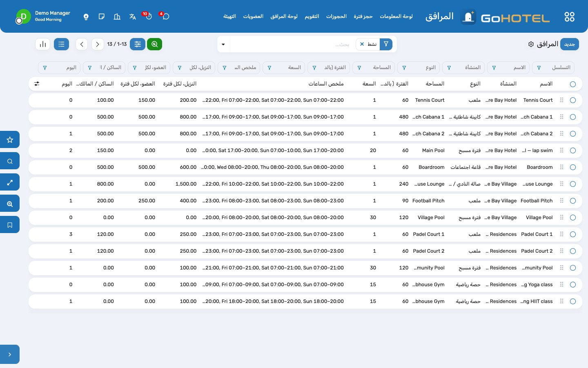Open messages chat icon with badge 4

click(x=165, y=16)
